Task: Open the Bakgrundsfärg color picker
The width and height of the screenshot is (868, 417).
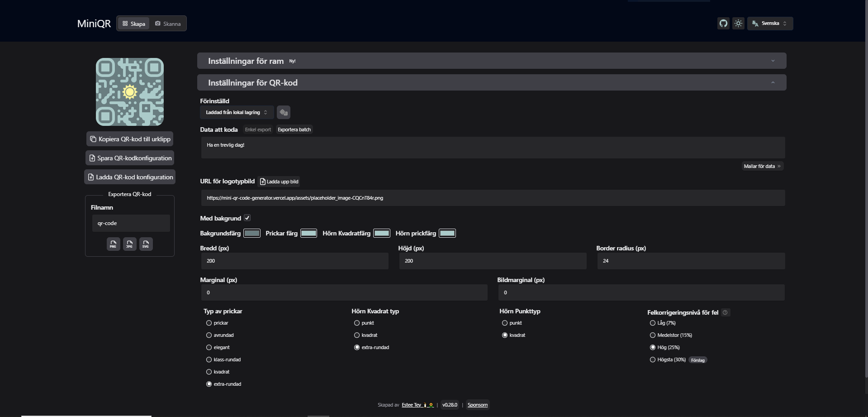Action: click(x=252, y=233)
